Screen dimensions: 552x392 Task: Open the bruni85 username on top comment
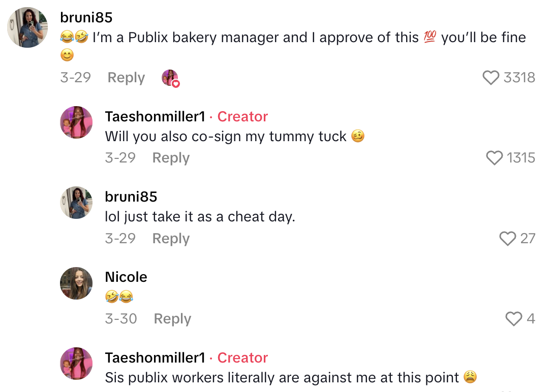tap(86, 17)
